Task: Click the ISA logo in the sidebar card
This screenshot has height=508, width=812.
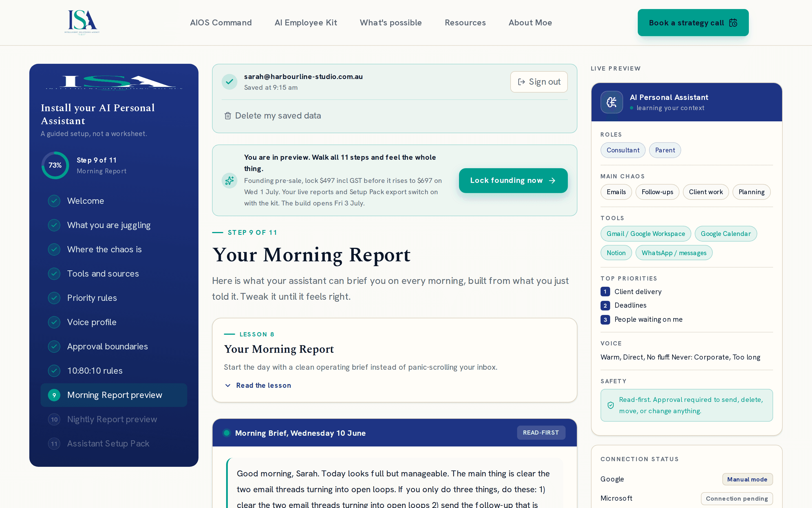Action: click(114, 82)
